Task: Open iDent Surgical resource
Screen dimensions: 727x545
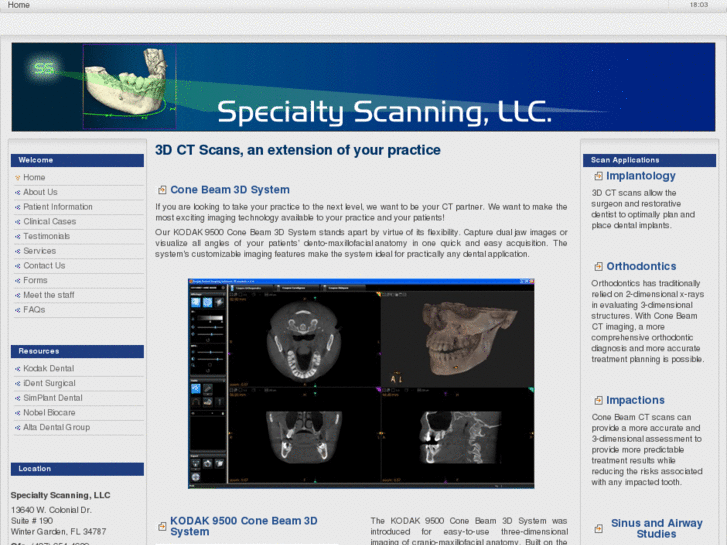Action: [49, 383]
